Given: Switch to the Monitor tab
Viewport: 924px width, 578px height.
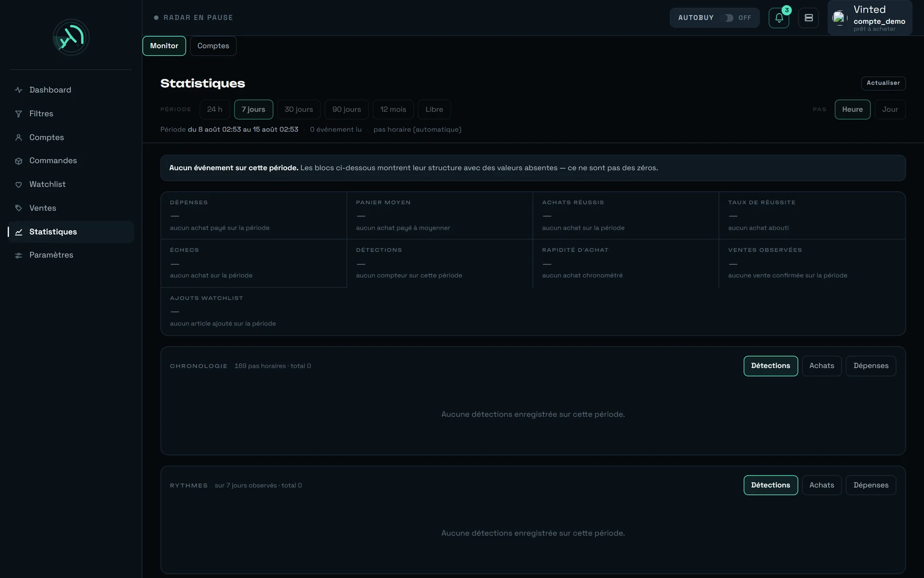Looking at the screenshot, I should 164,46.
